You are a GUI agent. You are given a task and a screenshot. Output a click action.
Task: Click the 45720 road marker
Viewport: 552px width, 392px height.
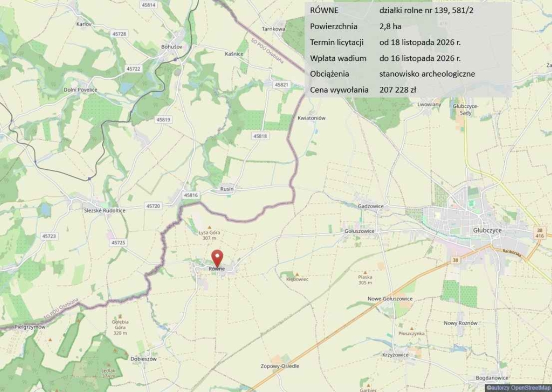(x=153, y=206)
